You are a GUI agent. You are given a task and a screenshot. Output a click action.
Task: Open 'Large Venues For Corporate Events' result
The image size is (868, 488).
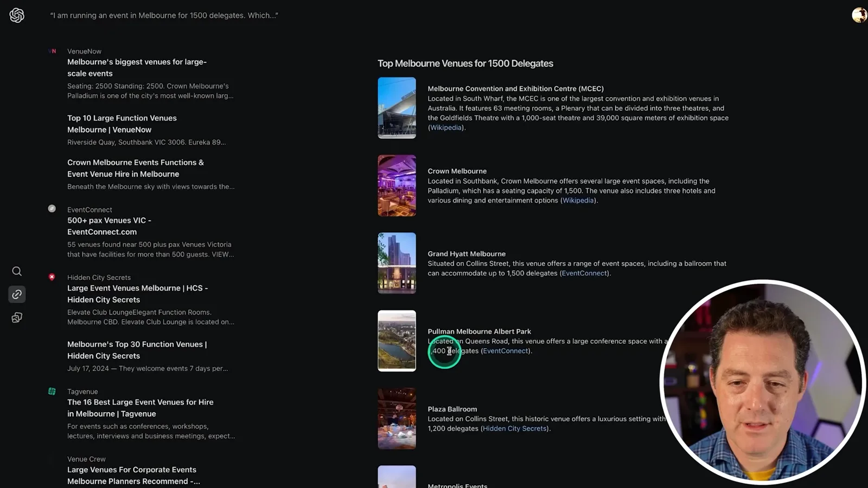[133, 476]
